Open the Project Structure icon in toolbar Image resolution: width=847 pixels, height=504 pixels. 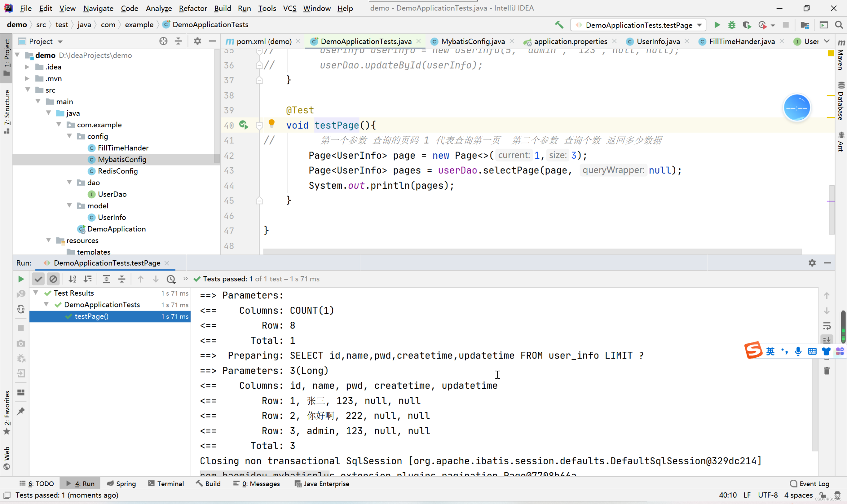[805, 25]
